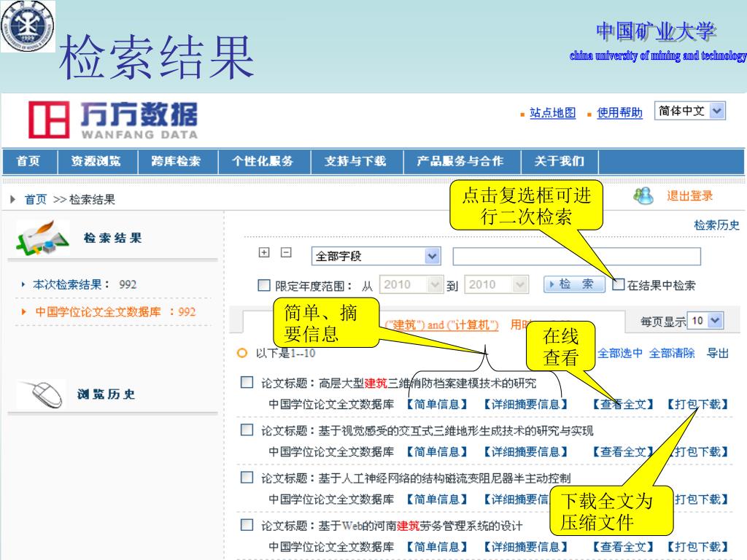This screenshot has height=560, width=747.
Task: Open 简单信息 for 基于人工神经网络 paper
Action: pos(436,499)
